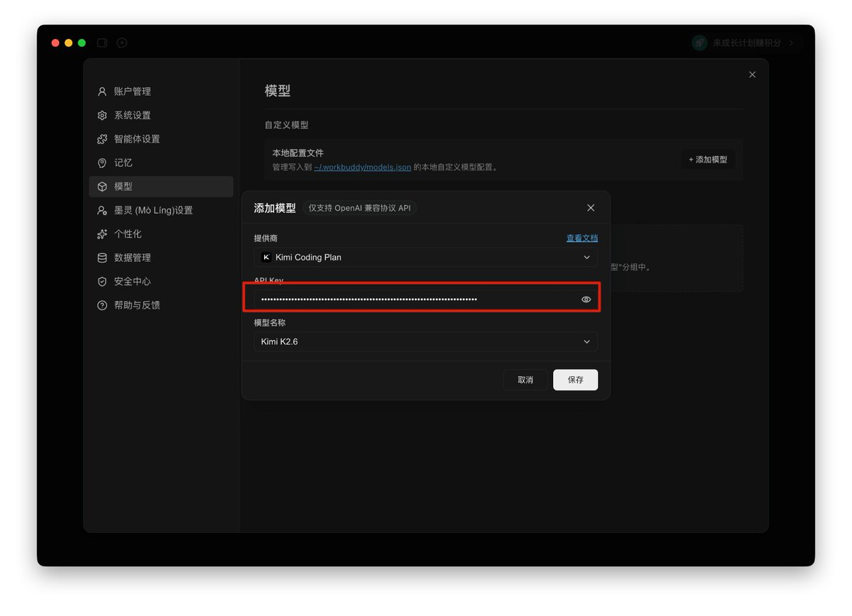Click the database icon beside 数据管理

(102, 258)
